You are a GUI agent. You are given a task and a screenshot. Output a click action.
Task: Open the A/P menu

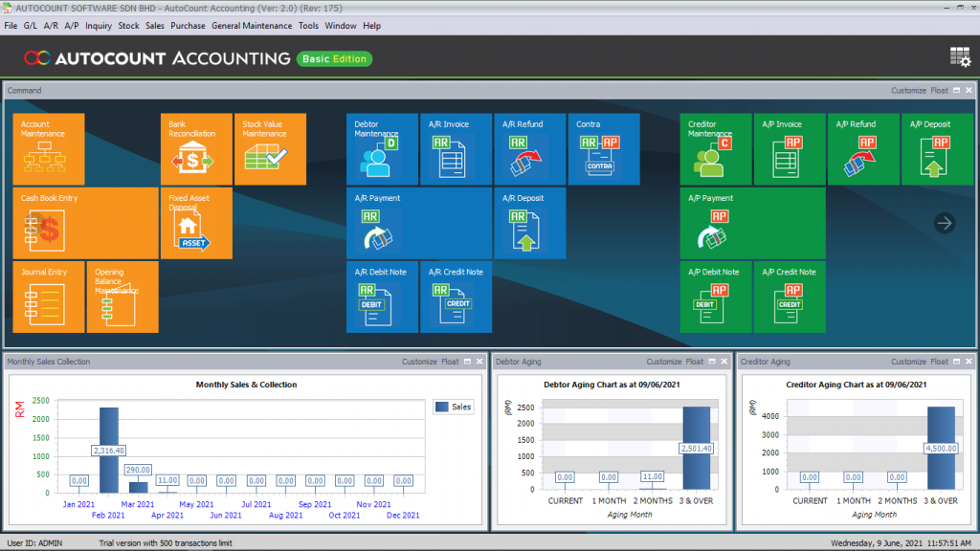coord(71,26)
